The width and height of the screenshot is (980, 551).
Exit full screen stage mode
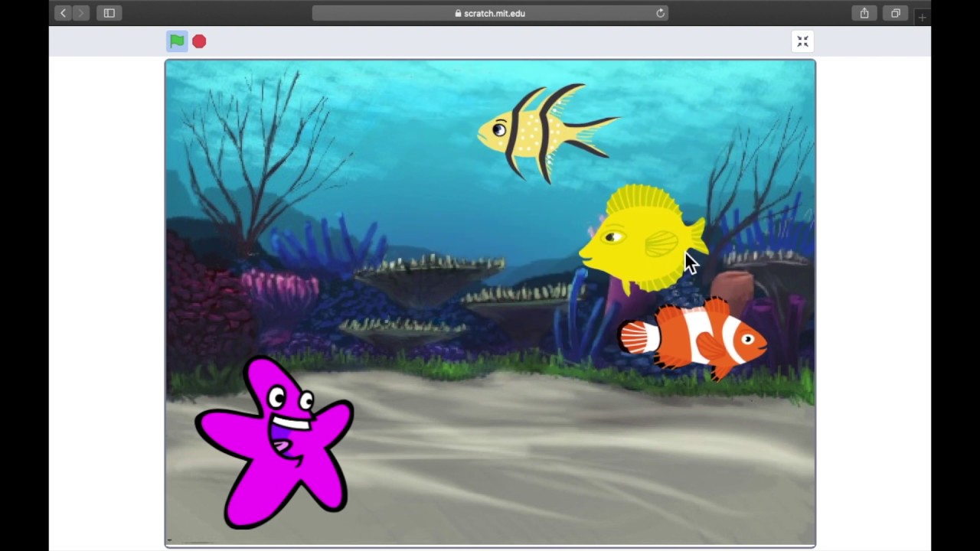[x=802, y=41]
